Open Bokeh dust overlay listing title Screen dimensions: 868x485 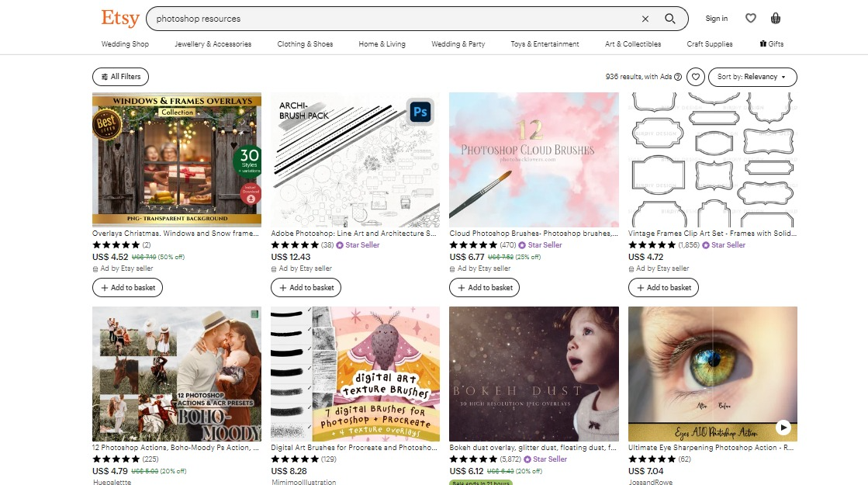(533, 447)
